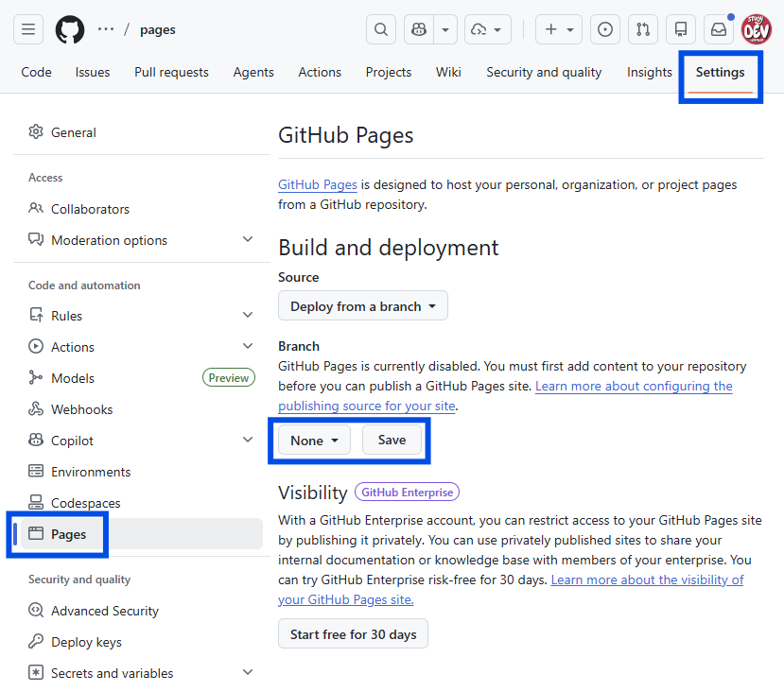
Task: Click sidebar Actions play icon
Action: point(36,346)
